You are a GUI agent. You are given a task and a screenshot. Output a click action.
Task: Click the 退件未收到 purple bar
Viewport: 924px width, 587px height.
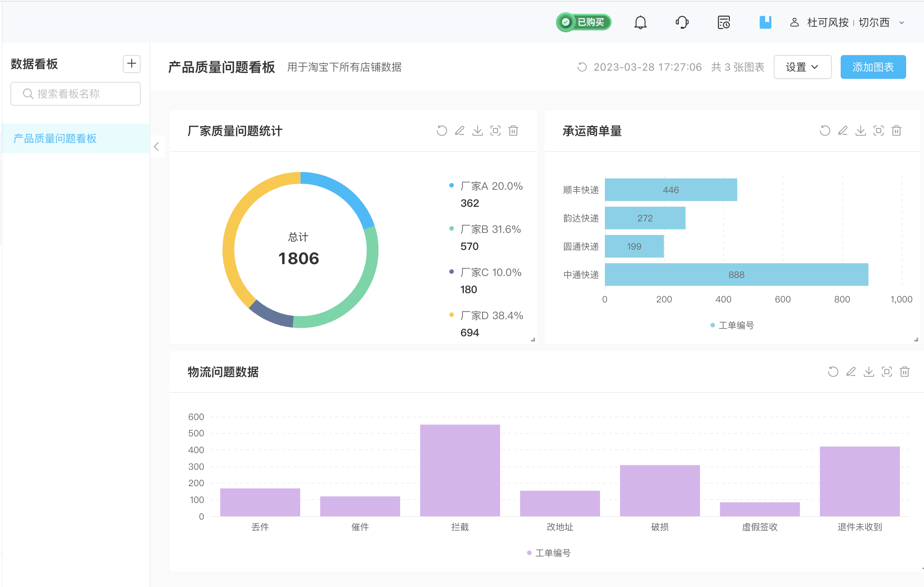tap(860, 481)
